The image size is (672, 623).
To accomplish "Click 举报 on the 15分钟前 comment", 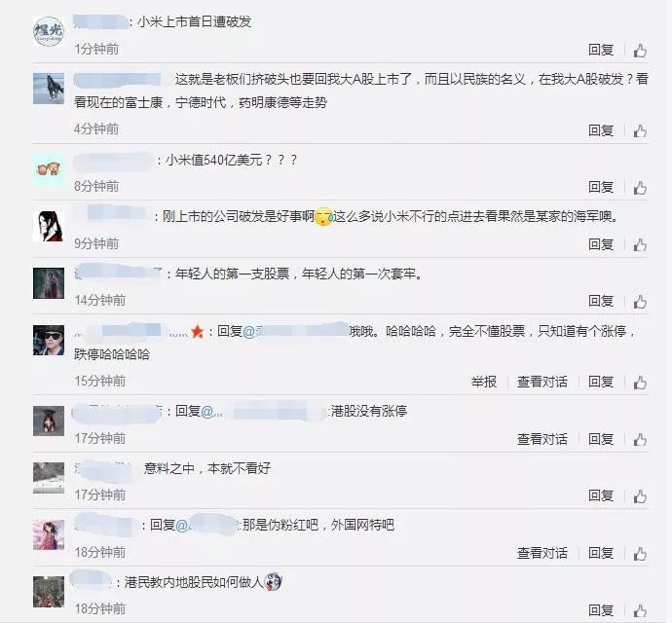I will 484,382.
